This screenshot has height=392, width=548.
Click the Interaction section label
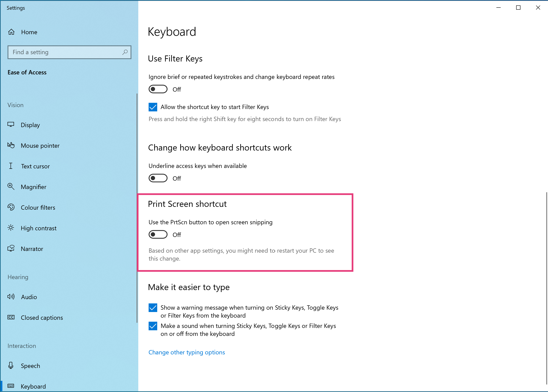pos(22,346)
